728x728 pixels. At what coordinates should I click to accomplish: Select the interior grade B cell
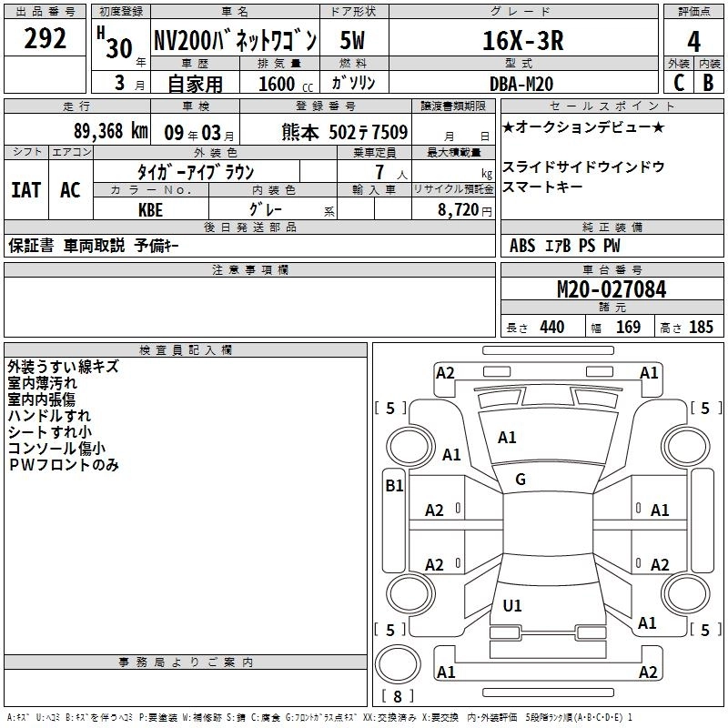[708, 82]
